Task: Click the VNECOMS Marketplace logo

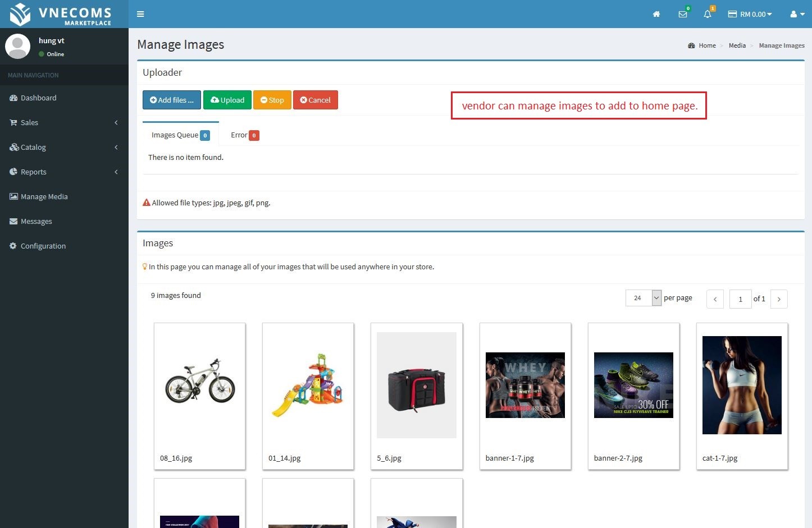Action: (x=61, y=14)
